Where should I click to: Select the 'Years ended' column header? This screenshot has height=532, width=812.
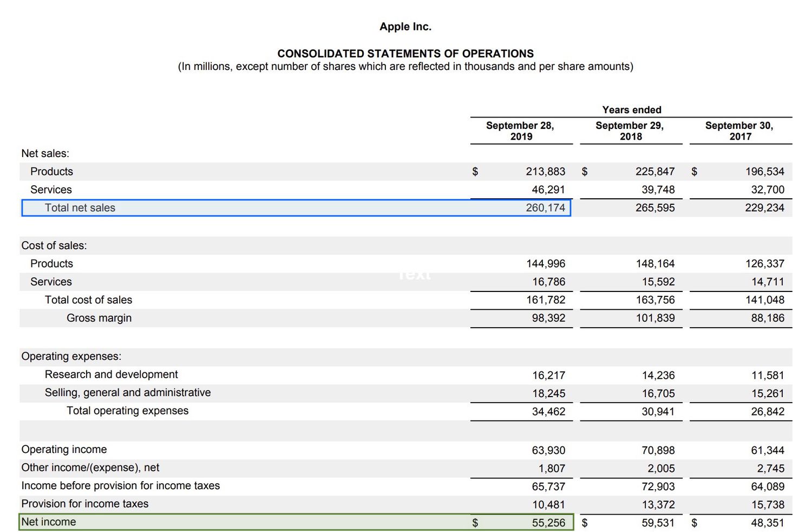tap(632, 110)
